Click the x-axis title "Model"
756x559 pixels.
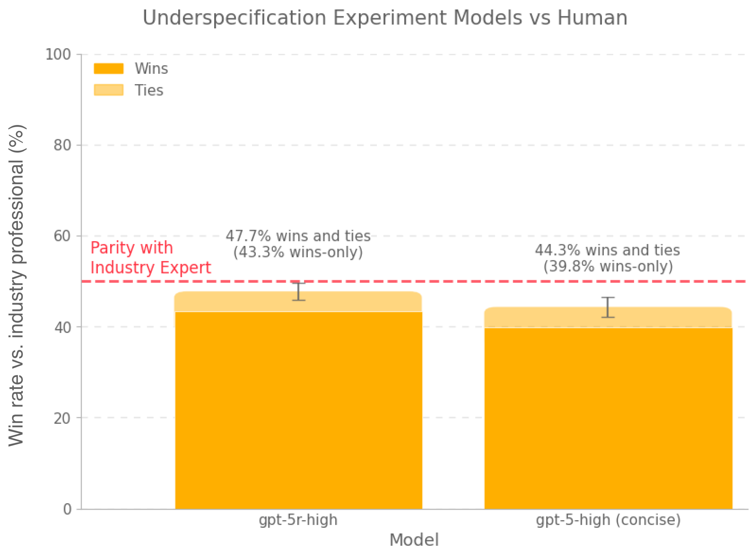click(414, 540)
